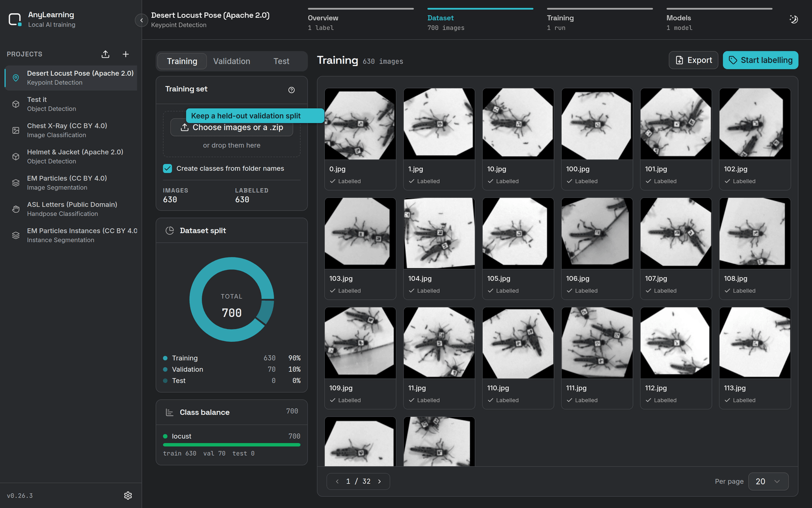
Task: Click the import project upload icon
Action: 106,54
